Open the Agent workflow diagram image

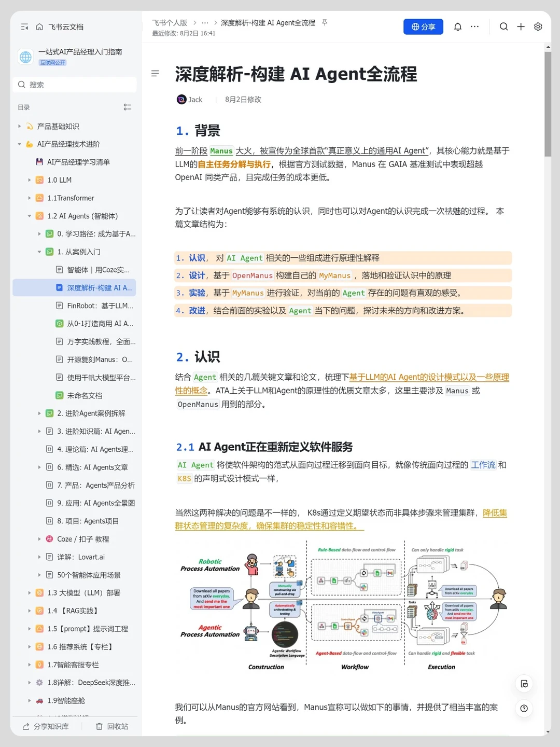[343, 607]
